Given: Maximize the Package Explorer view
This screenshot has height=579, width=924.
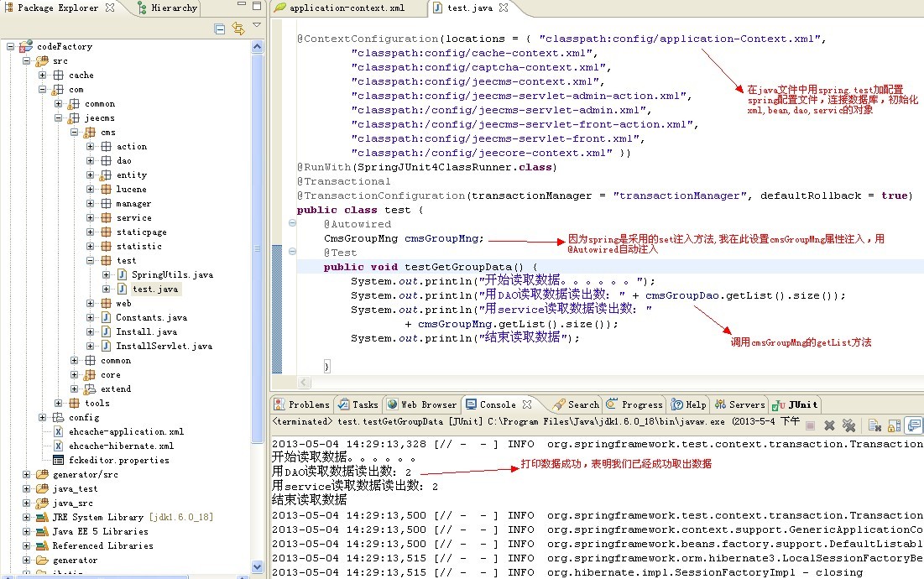Looking at the screenshot, I should 257,5.
